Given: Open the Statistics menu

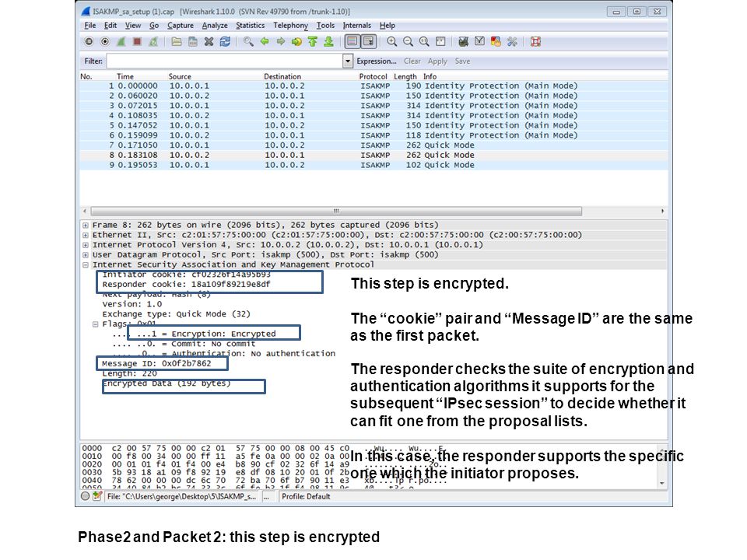Looking at the screenshot, I should [x=250, y=25].
